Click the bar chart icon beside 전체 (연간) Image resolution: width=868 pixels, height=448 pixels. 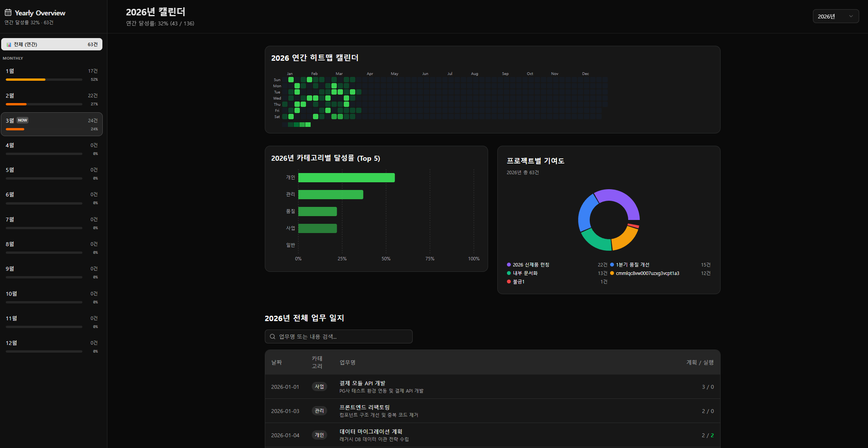tap(9, 45)
